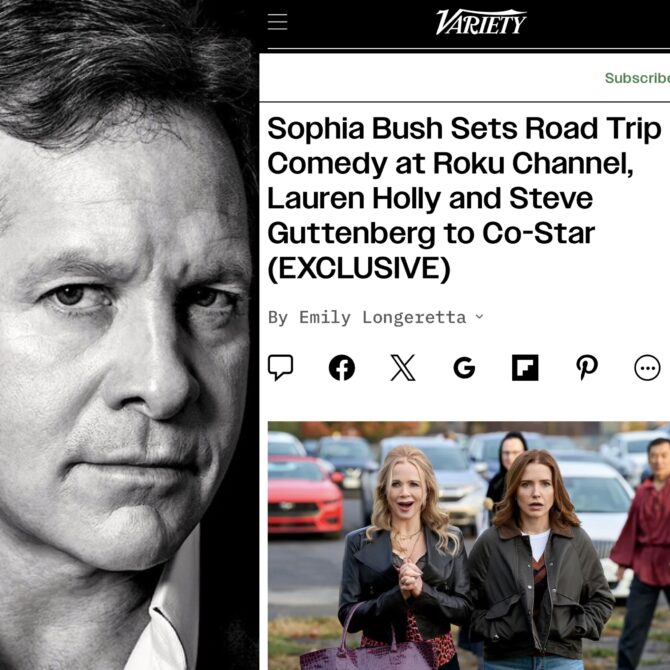Open the article photo of two women

click(469, 546)
